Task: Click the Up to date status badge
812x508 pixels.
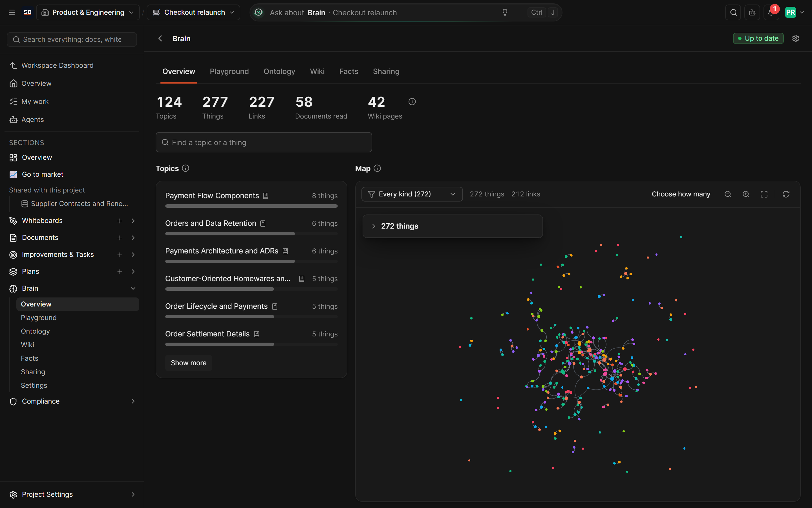Action: [x=758, y=38]
